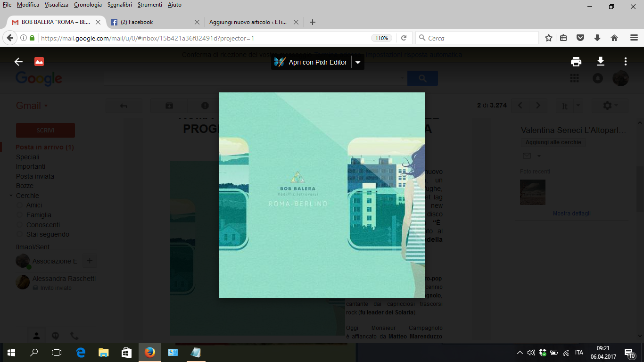Open the Modifica menu
The image size is (644, 362).
point(28,5)
